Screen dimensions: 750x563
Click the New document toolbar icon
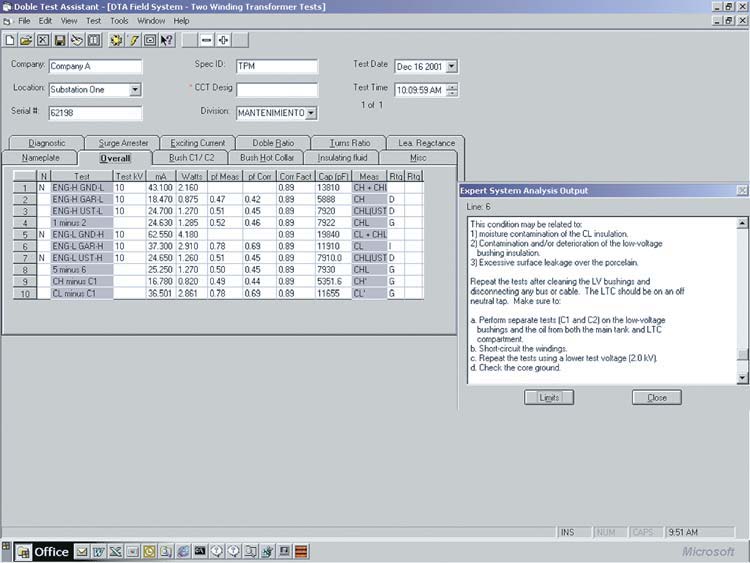click(x=10, y=40)
